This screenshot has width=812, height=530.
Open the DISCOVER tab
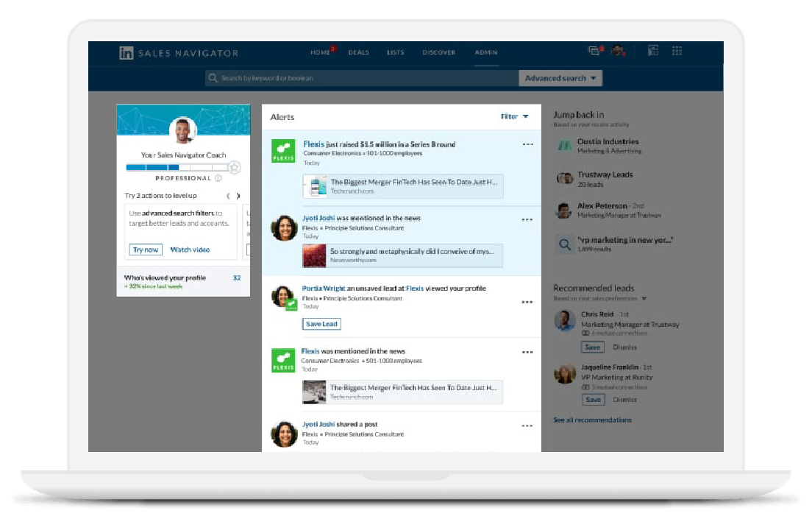[438, 52]
